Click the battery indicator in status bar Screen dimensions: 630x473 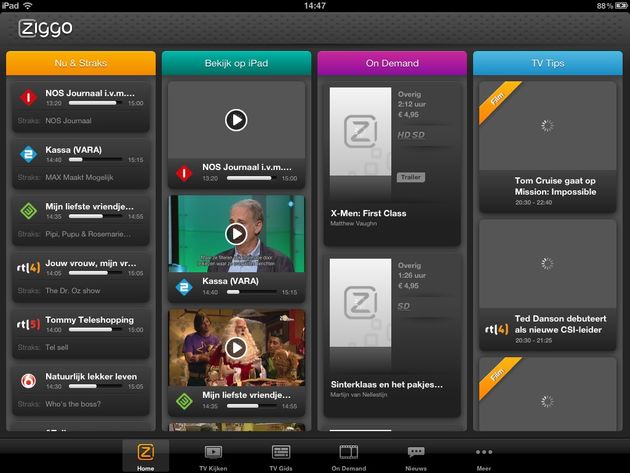[x=620, y=6]
